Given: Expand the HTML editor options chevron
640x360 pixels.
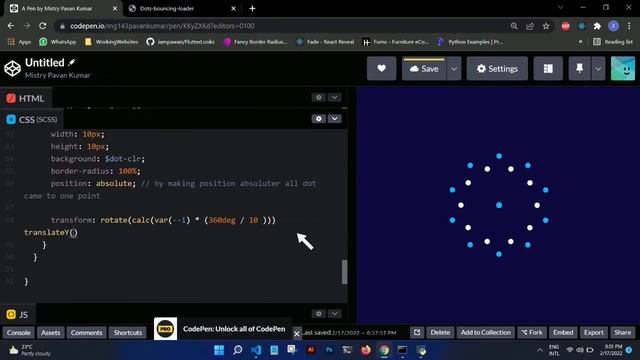Looking at the screenshot, I should [x=334, y=98].
